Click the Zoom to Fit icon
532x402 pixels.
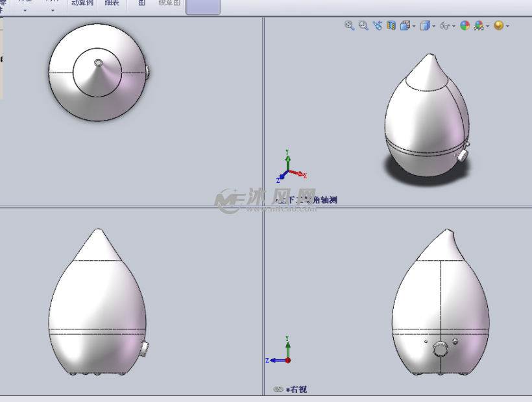(x=349, y=25)
